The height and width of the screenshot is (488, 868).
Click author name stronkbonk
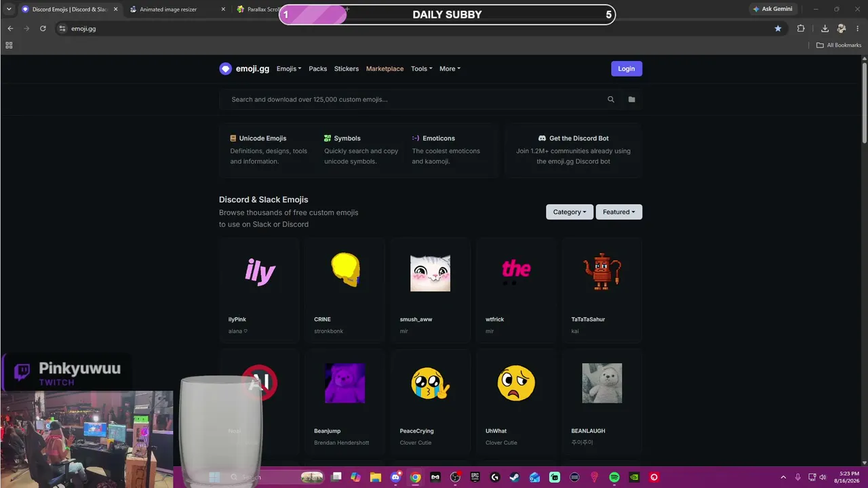point(329,331)
